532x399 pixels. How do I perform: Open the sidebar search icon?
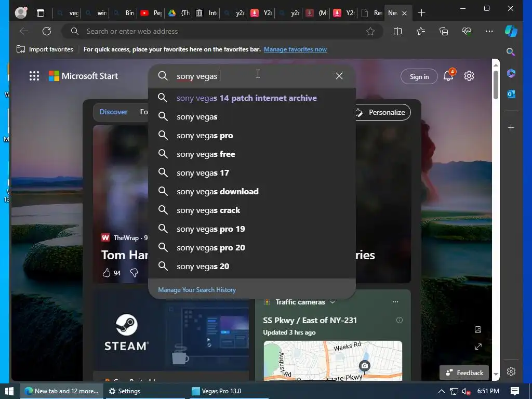tap(511, 52)
